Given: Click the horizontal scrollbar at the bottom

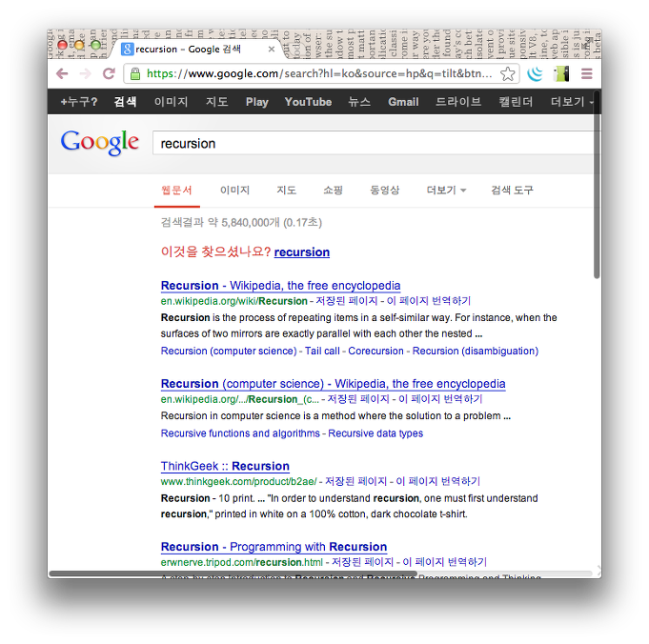Looking at the screenshot, I should point(233,574).
